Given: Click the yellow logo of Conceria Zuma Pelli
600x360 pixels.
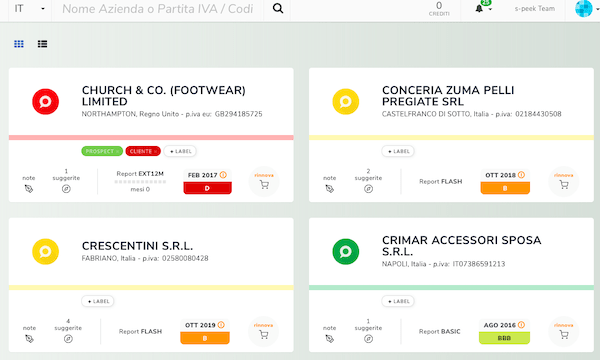Looking at the screenshot, I should (346, 102).
